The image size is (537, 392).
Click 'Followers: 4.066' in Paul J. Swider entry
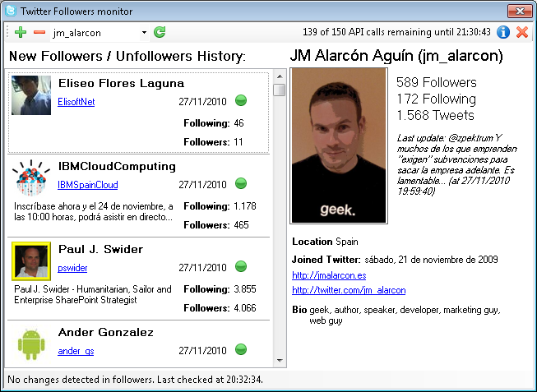(x=220, y=308)
